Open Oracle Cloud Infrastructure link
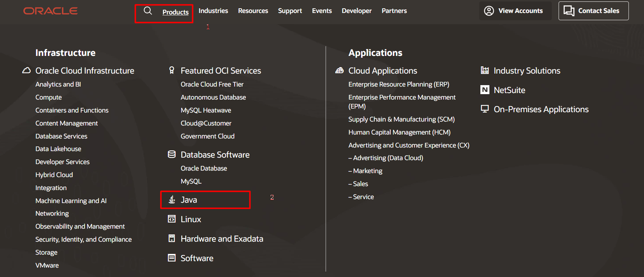The image size is (644, 277). (x=85, y=71)
